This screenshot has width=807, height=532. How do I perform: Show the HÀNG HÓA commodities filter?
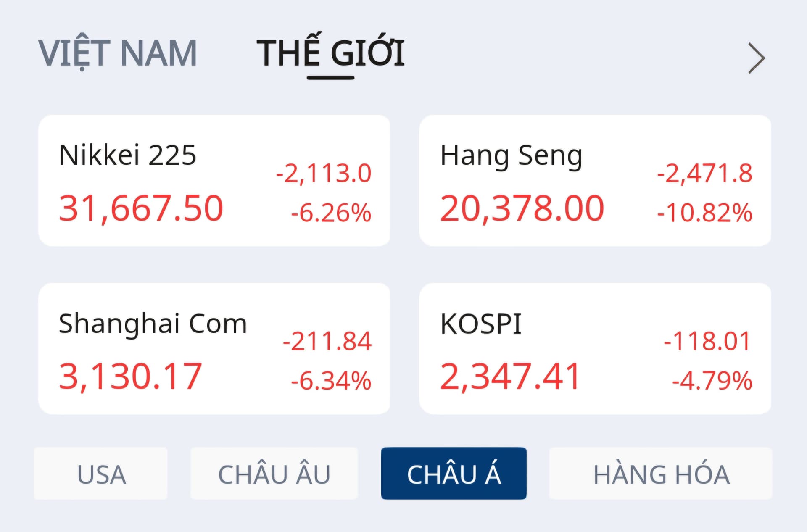661,474
